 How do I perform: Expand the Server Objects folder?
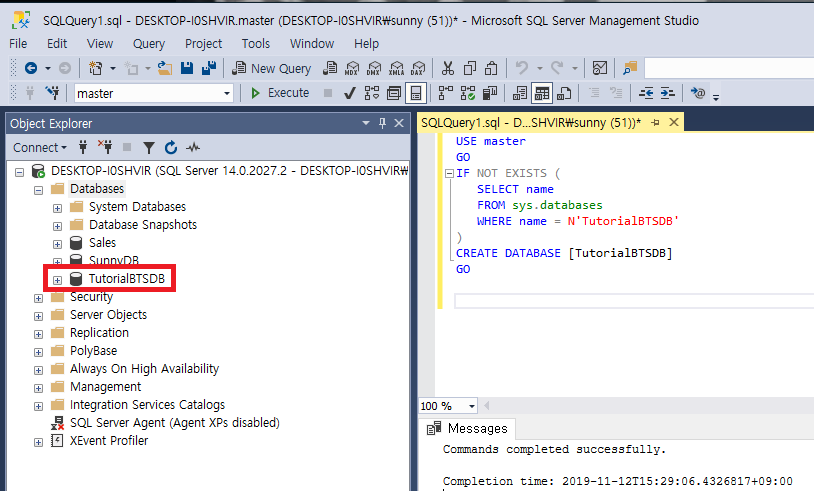click(38, 316)
